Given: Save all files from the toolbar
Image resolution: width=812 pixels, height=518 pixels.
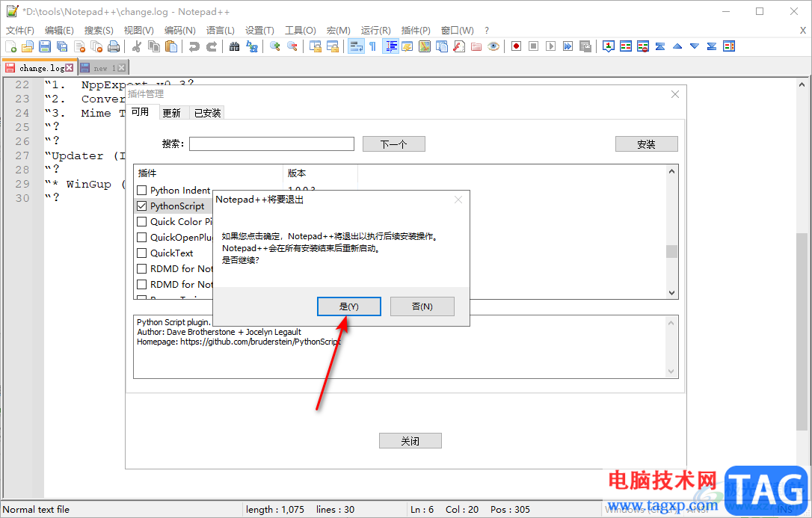Looking at the screenshot, I should tap(62, 46).
